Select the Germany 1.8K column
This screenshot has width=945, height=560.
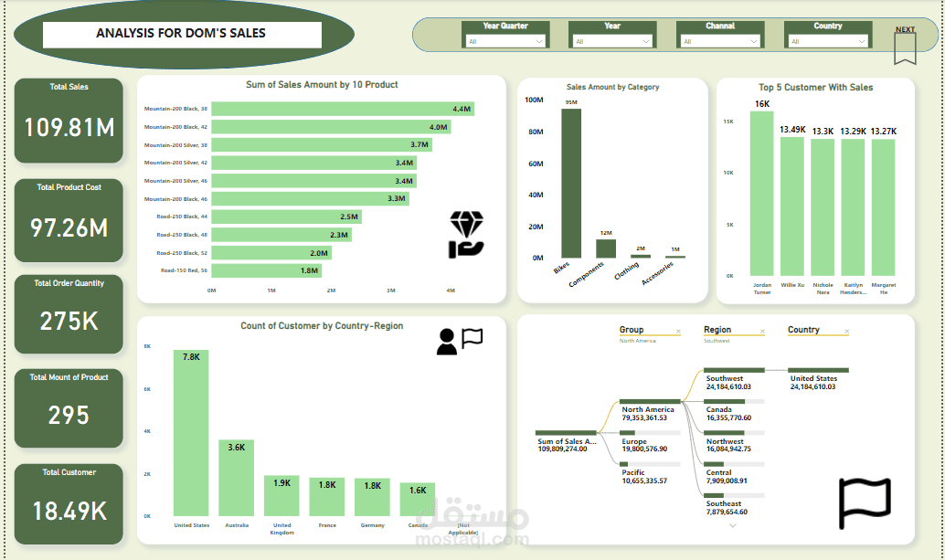(373, 497)
